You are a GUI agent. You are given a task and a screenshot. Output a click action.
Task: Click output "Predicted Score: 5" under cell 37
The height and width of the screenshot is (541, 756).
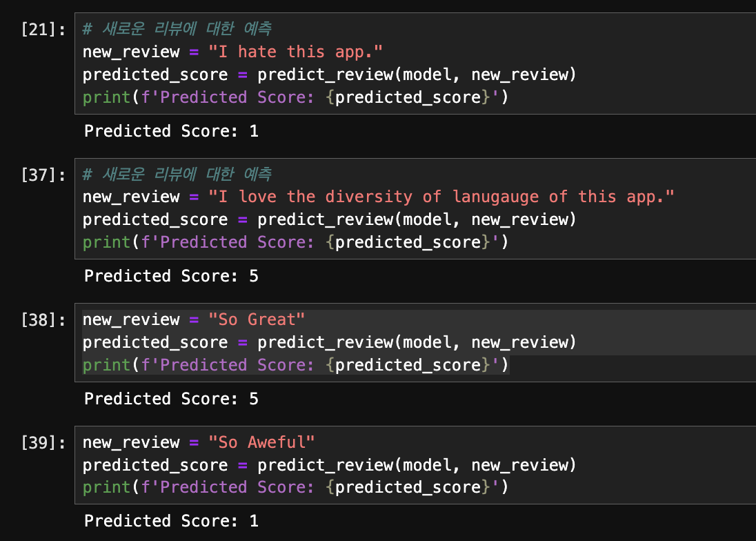pyautogui.click(x=172, y=276)
